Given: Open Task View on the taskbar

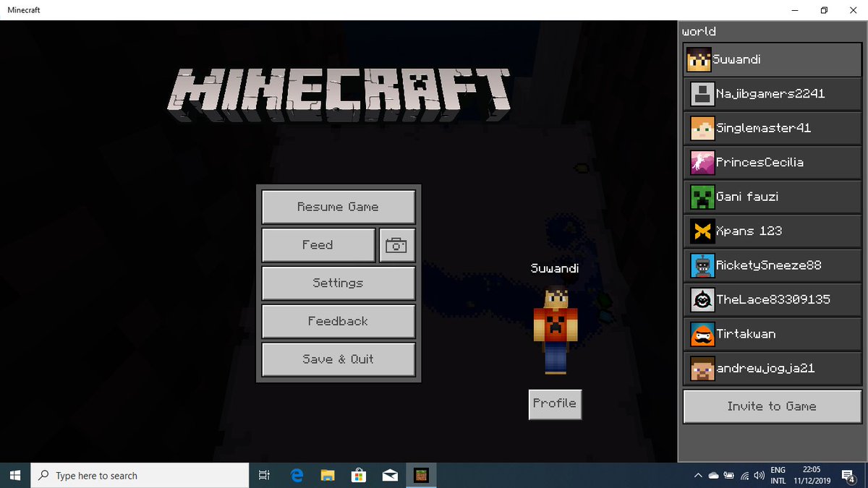Looking at the screenshot, I should (264, 476).
